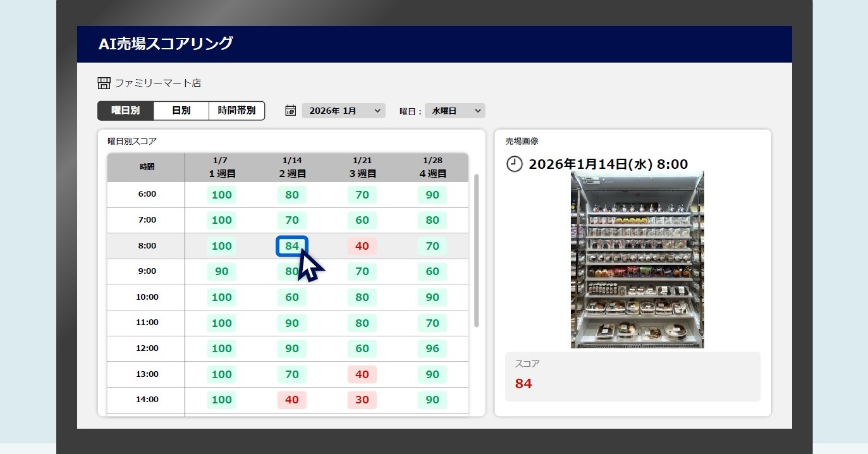Click the 60 score at 10:00 in 2週目
Viewport: 868px width, 454px height.
click(x=291, y=297)
